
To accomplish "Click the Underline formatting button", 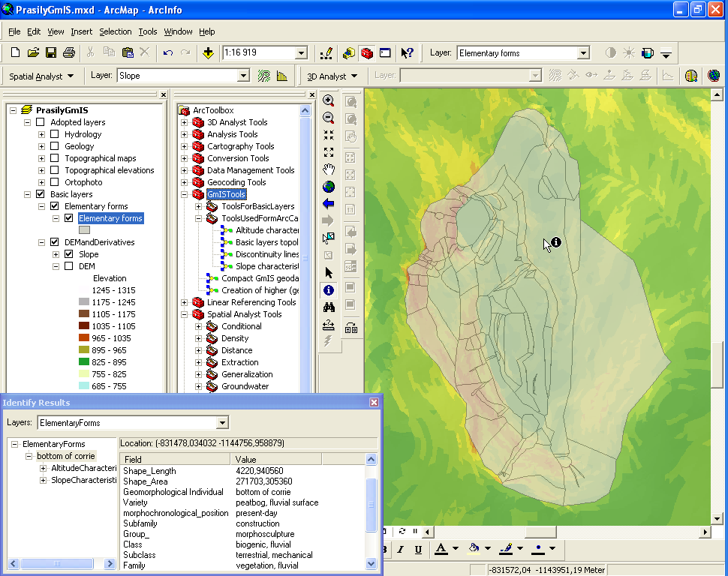I will 418,550.
